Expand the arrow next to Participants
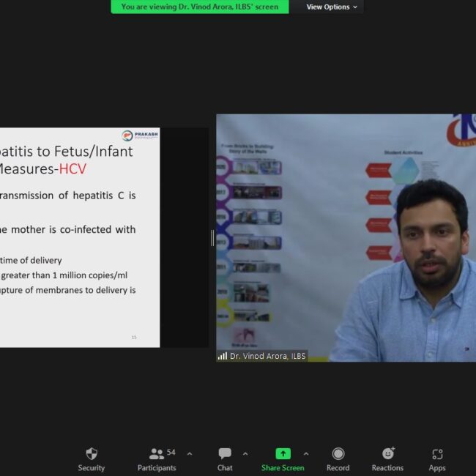Viewport: 476px width, 476px height. tap(190, 454)
